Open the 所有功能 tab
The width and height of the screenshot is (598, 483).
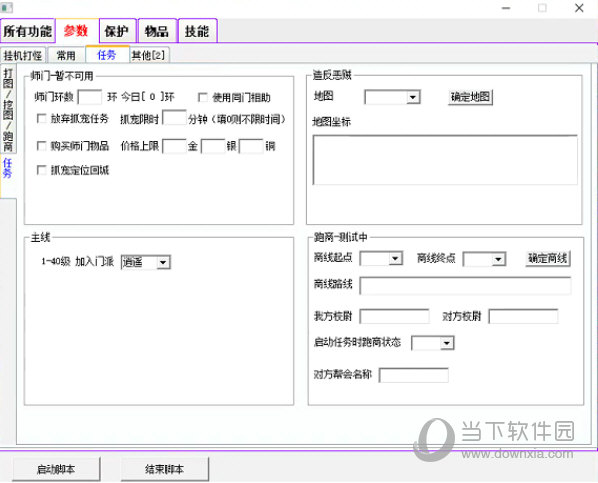click(27, 31)
